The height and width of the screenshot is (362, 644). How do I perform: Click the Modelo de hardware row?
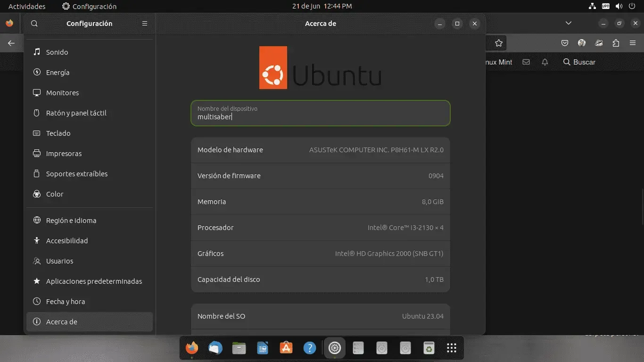click(321, 150)
